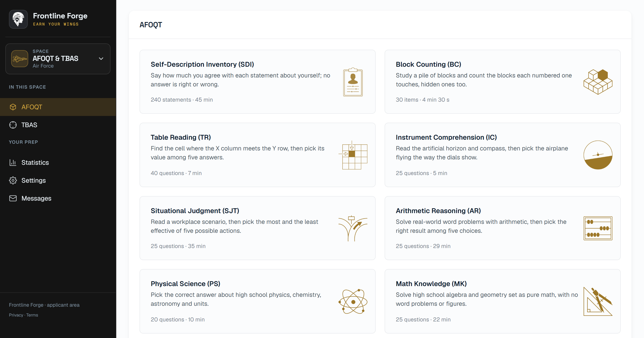Screen dimensions: 644x338
Task: Open the TBAS sidebar item
Action: 58,125
